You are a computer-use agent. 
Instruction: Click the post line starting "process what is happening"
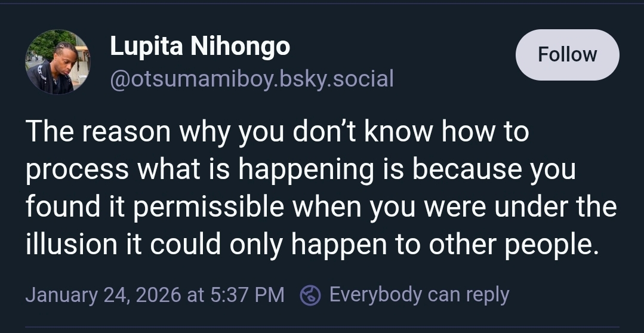[300, 169]
